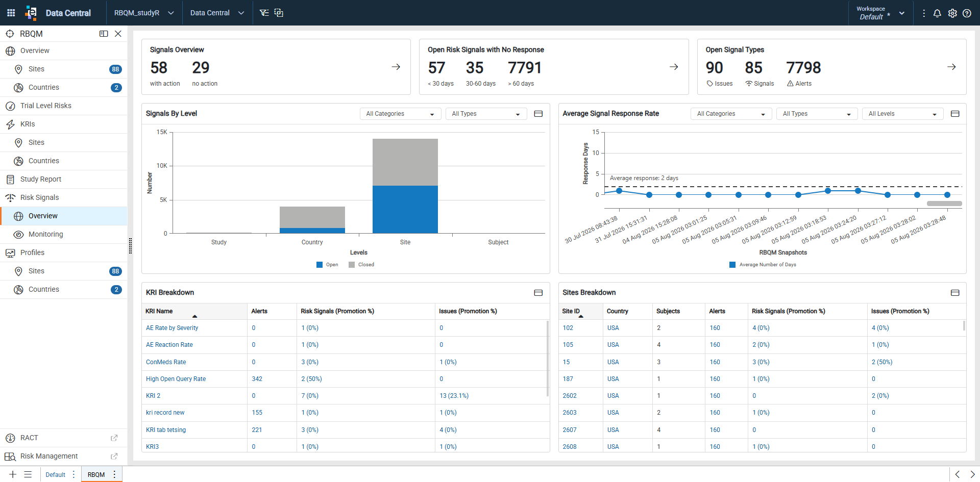The image size is (980, 482).
Task: Click the KRI Breakdown vertical scrollbar
Action: (x=548, y=358)
